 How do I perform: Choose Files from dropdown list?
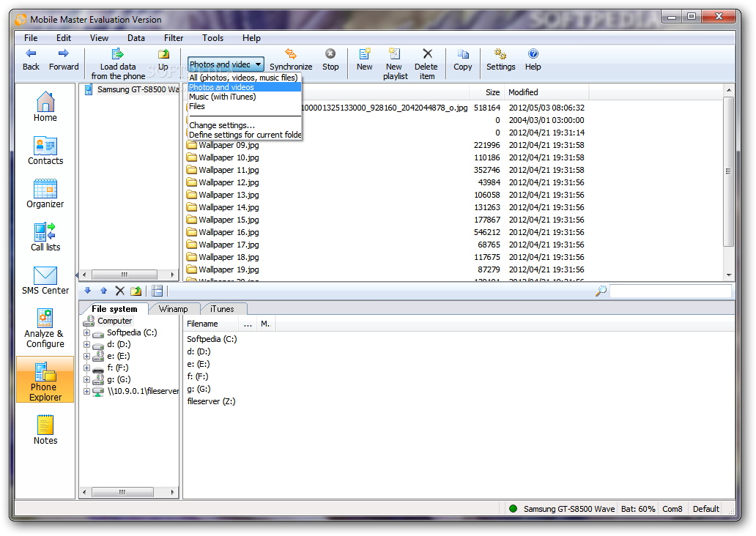[244, 106]
